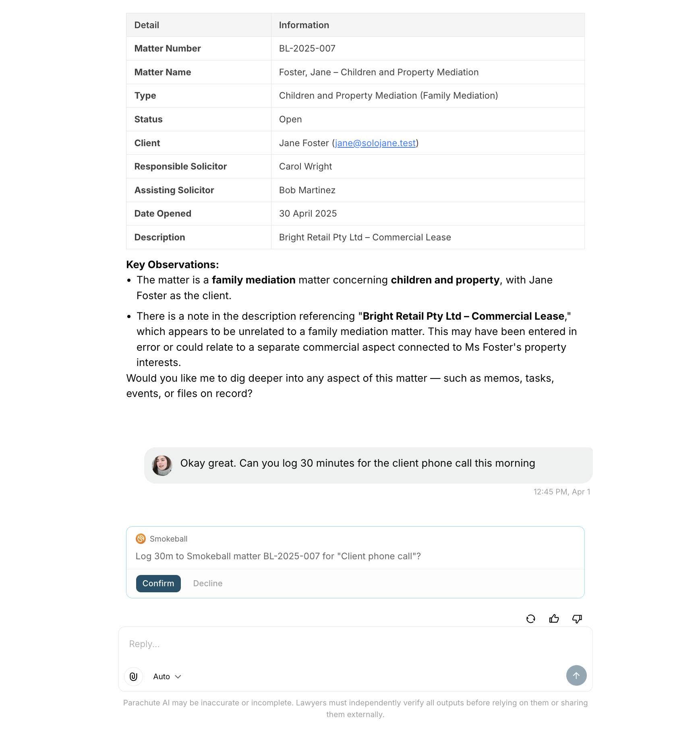Open the jane@solojane.test email link

coord(375,143)
